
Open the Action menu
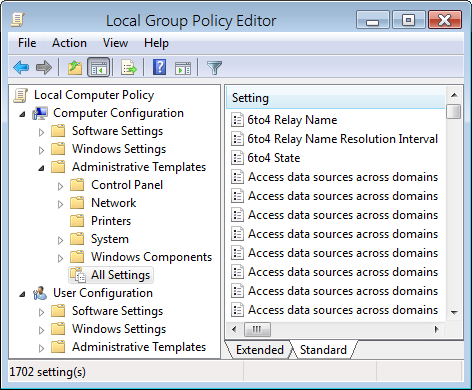69,43
